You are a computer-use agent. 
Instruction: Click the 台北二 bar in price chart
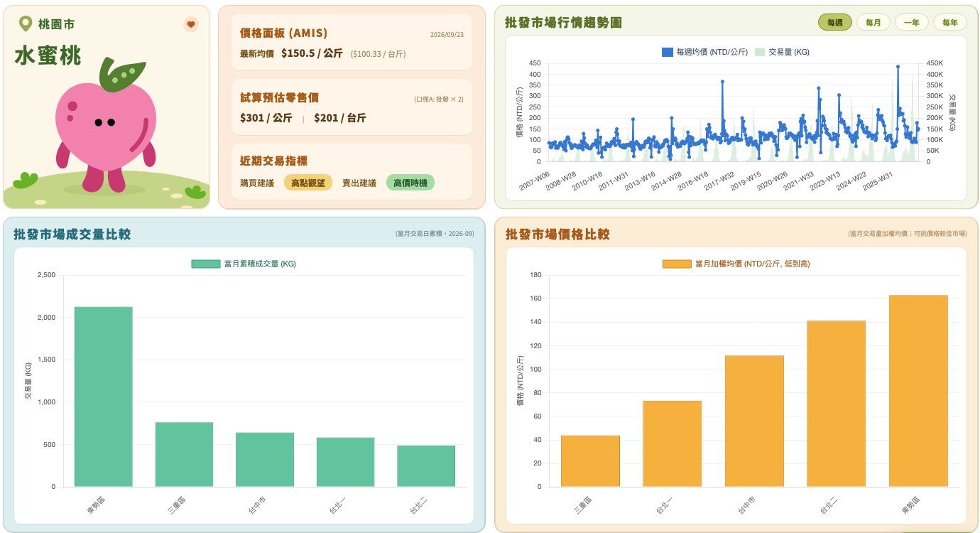pos(836,404)
